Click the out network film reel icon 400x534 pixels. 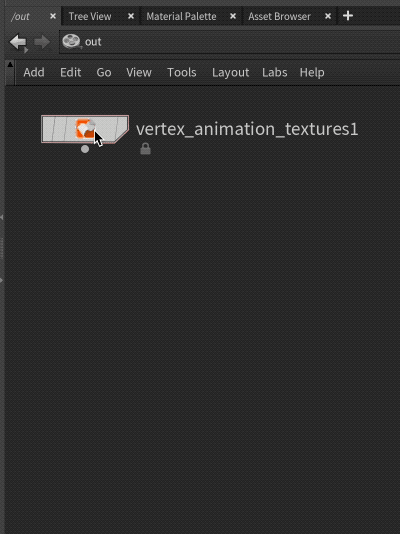tap(71, 42)
